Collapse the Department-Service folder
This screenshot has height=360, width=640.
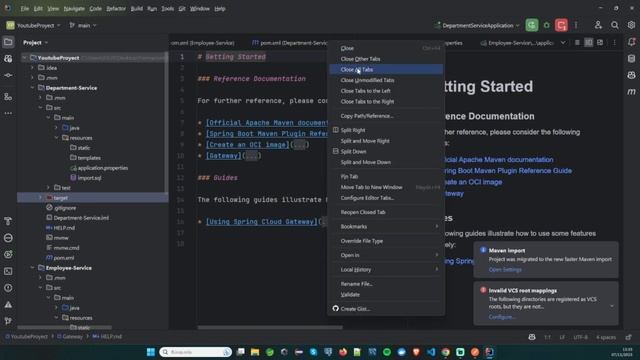(x=33, y=88)
